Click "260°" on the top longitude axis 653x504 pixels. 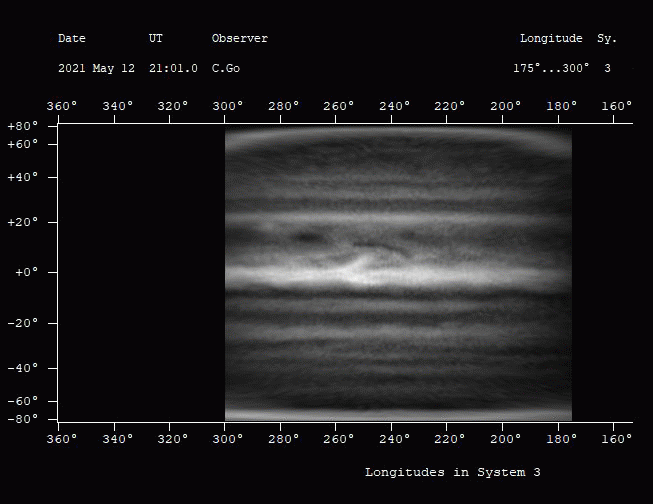coord(339,106)
